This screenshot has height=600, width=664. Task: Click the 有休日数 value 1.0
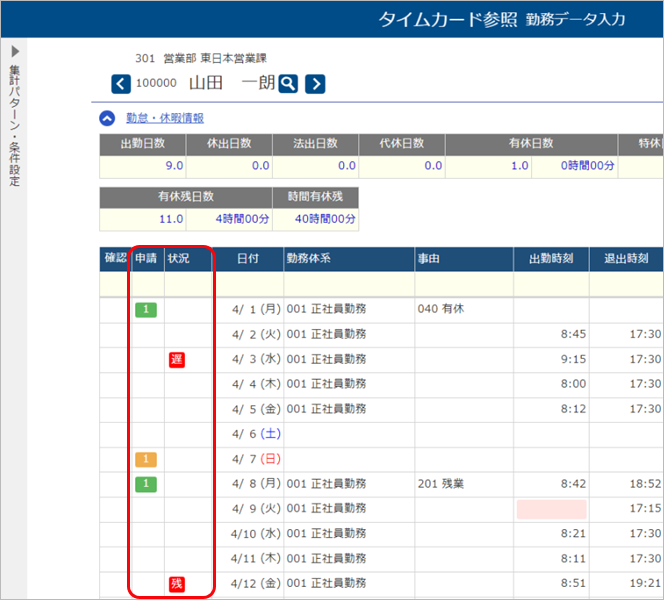click(x=520, y=166)
